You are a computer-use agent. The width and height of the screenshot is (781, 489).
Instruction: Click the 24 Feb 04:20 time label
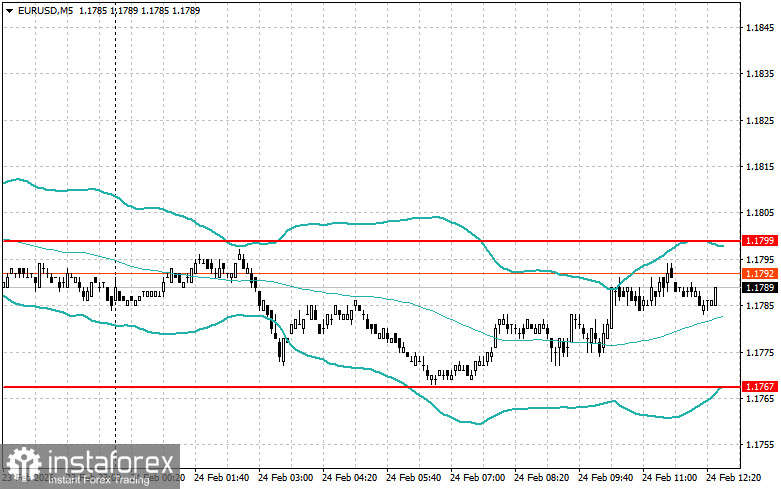[349, 478]
